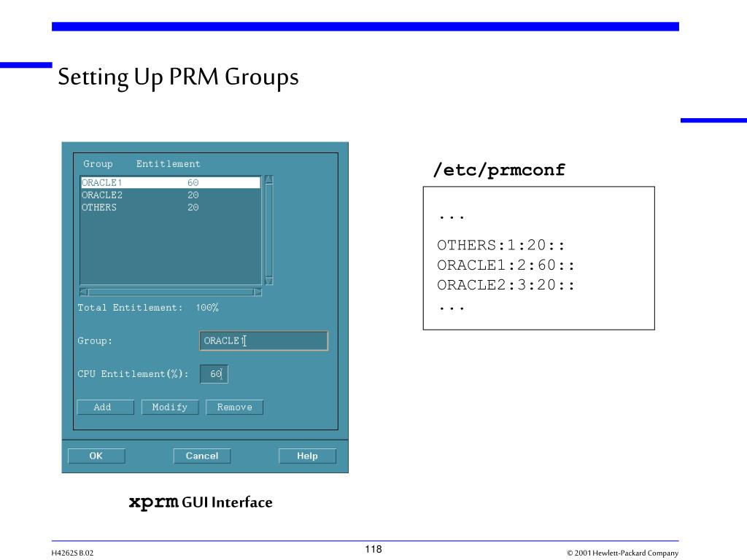Cancel the PRM groups dialog
This screenshot has width=747, height=560.
202,456
